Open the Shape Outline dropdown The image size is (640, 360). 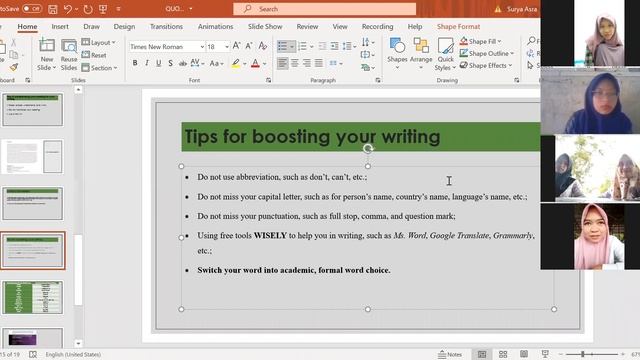[487, 53]
